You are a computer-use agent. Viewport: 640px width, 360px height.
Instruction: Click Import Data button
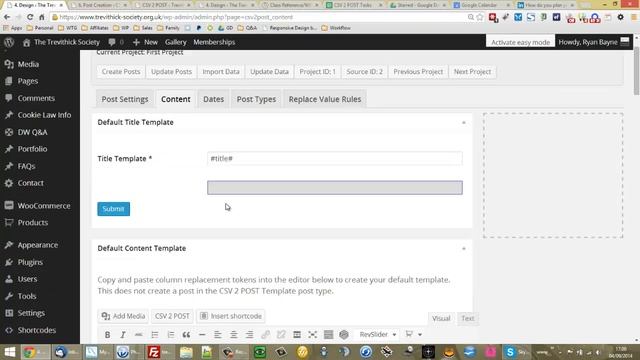coord(221,71)
